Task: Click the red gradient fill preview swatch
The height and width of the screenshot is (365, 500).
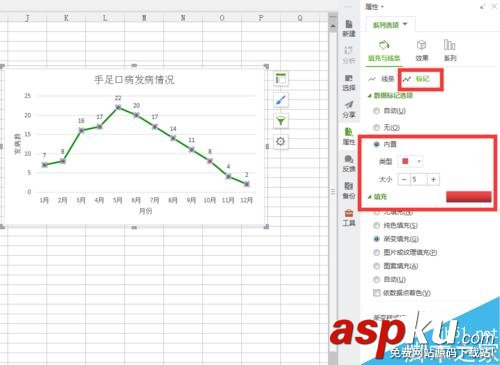Action: pos(469,197)
